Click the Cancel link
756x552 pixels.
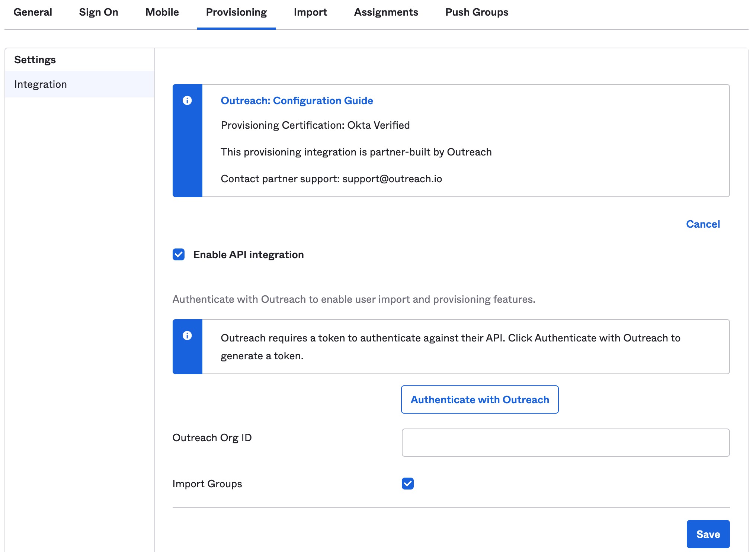point(703,224)
